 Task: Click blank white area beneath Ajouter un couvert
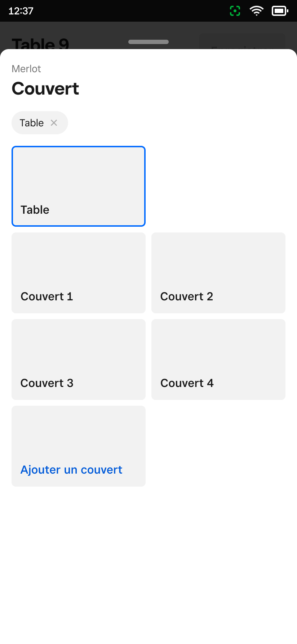(x=148, y=563)
